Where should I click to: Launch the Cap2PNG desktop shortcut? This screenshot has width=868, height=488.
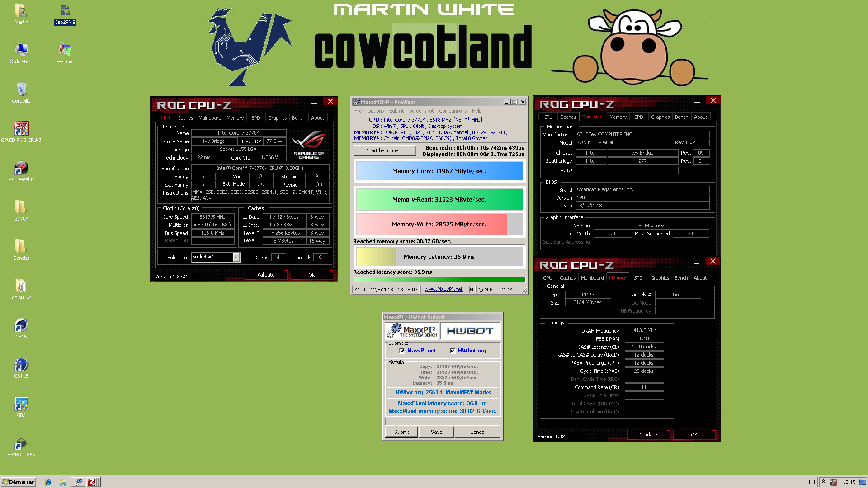pos(65,14)
